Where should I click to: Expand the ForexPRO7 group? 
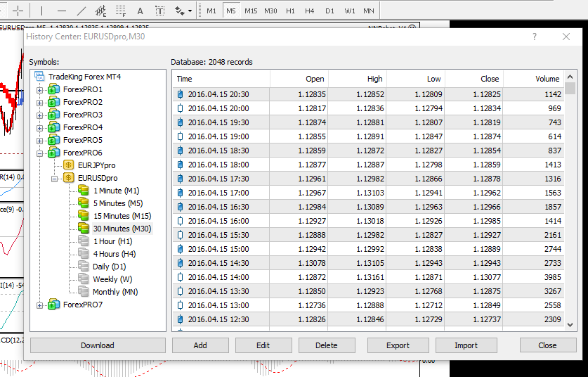(39, 305)
